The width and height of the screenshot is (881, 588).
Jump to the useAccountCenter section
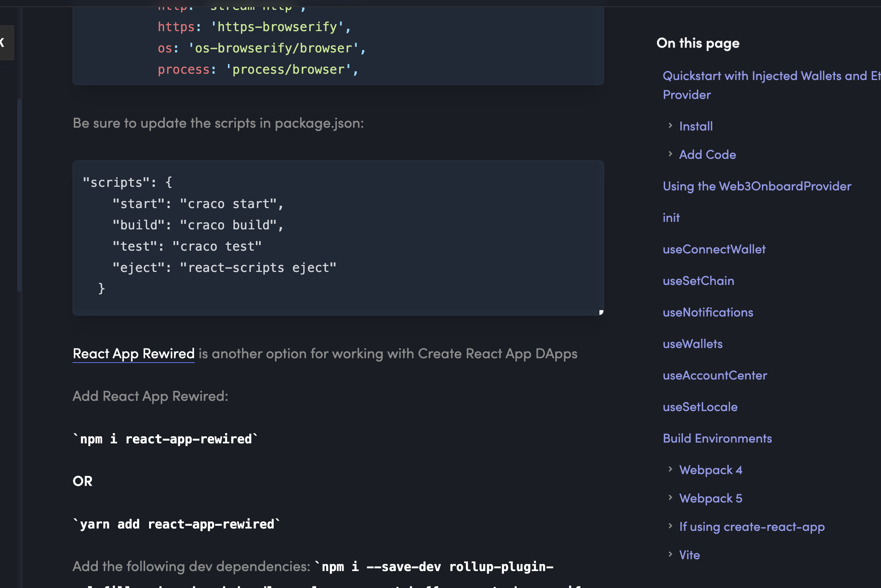[715, 375]
